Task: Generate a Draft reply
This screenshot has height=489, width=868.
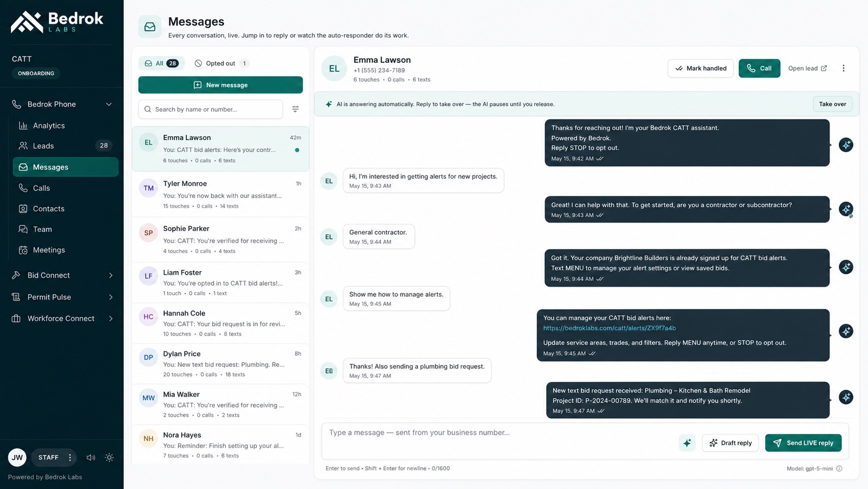Action: coord(730,443)
